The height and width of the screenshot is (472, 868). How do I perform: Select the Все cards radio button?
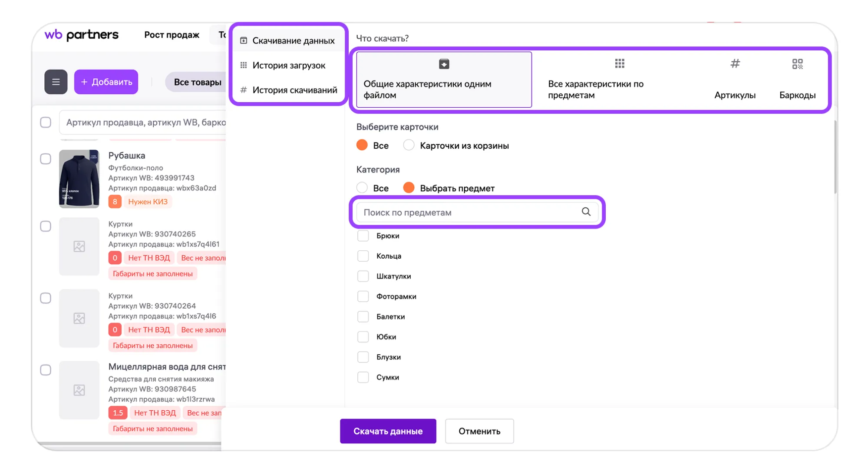[x=362, y=145]
